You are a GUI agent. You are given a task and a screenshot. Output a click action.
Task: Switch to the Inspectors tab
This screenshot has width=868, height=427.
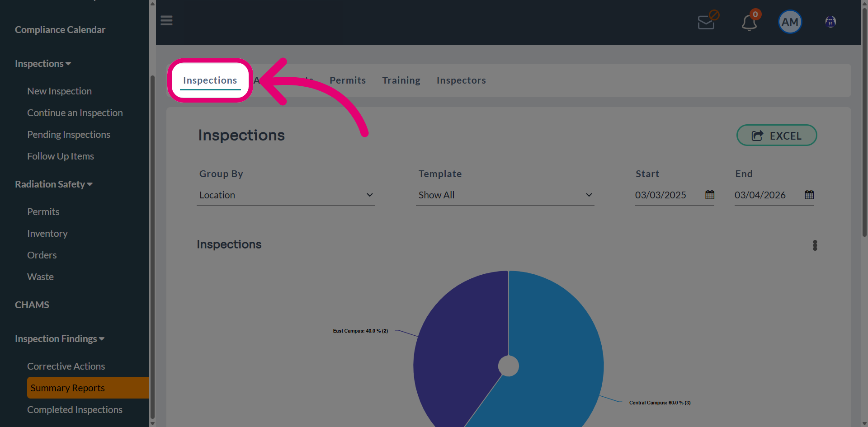coord(461,80)
